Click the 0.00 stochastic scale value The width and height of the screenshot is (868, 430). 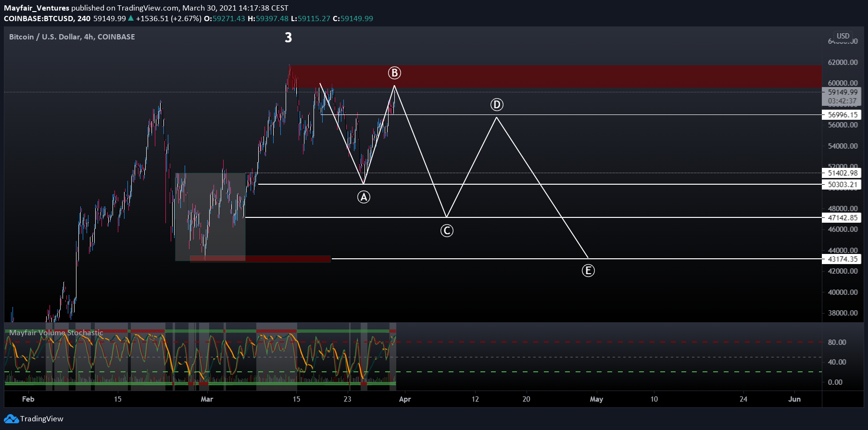pyautogui.click(x=835, y=382)
